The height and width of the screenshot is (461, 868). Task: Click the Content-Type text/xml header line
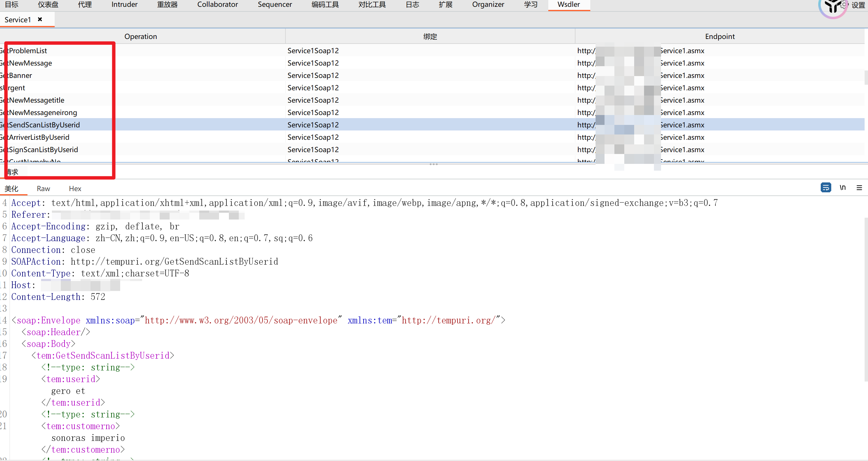[x=100, y=274]
